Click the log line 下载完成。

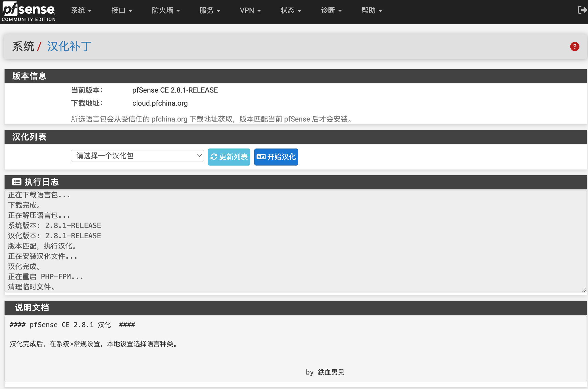pyautogui.click(x=25, y=205)
